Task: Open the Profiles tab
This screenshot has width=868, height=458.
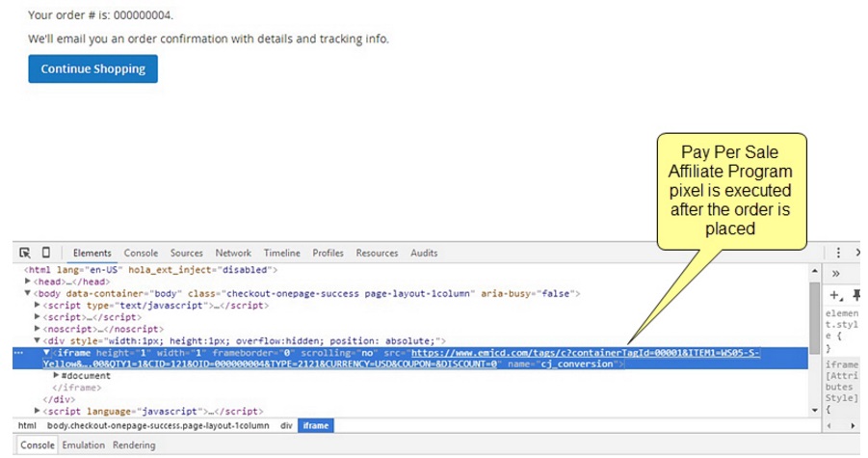Action: coord(328,253)
